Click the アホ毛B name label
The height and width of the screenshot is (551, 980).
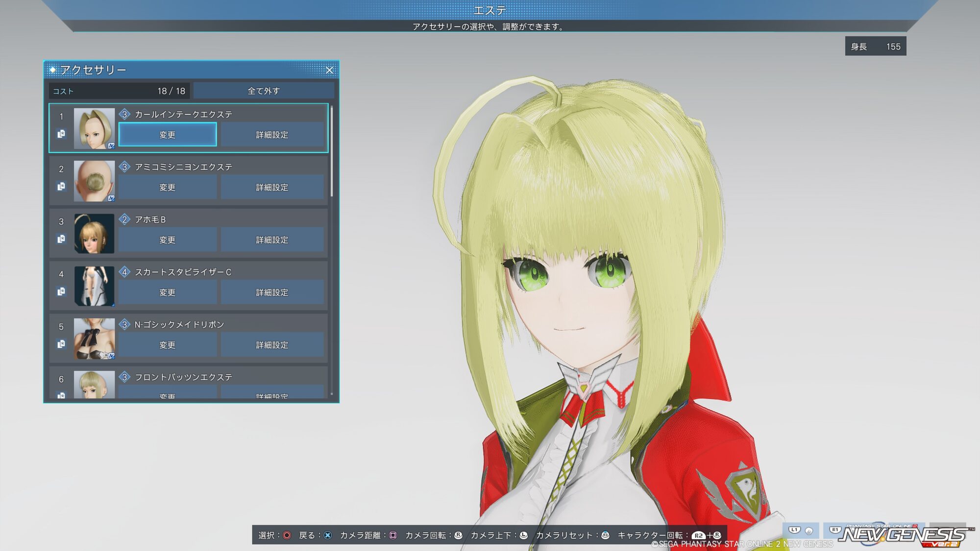pos(150,219)
